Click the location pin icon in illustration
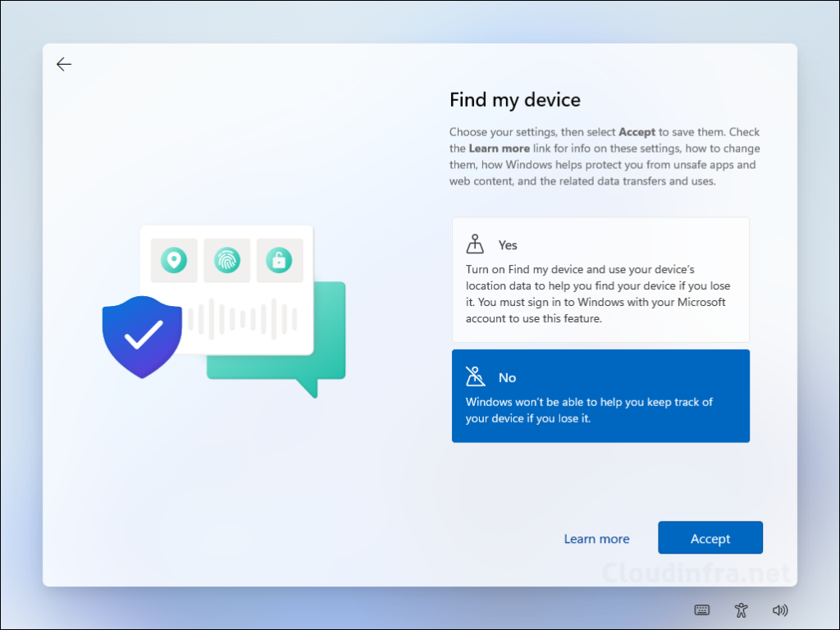The image size is (840, 630). 174,261
